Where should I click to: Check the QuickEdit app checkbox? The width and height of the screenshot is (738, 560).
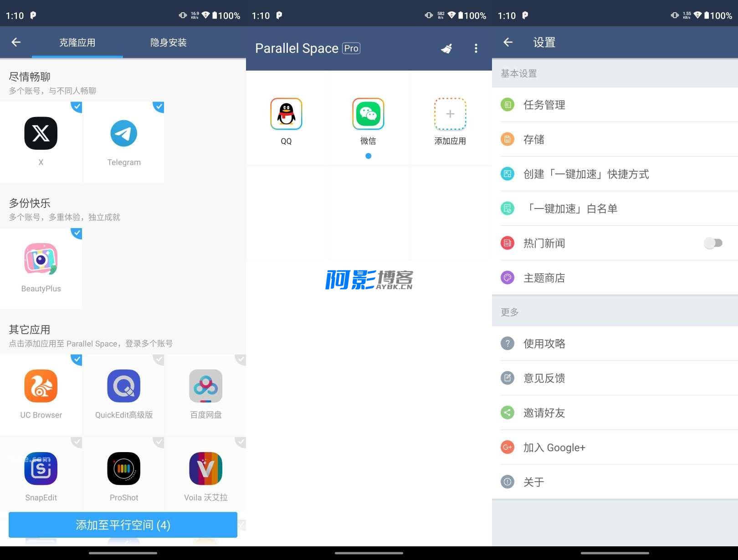tap(158, 360)
